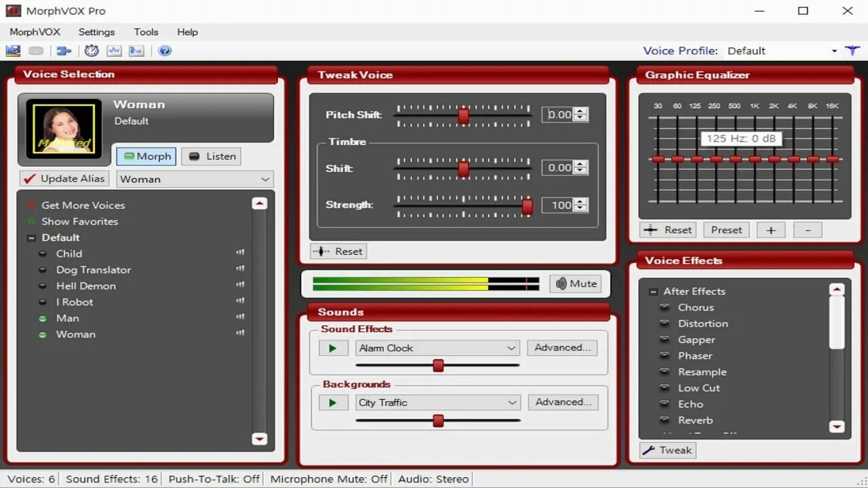Click the Update Alias button
Viewport: 868px width, 488px height.
tap(64, 179)
